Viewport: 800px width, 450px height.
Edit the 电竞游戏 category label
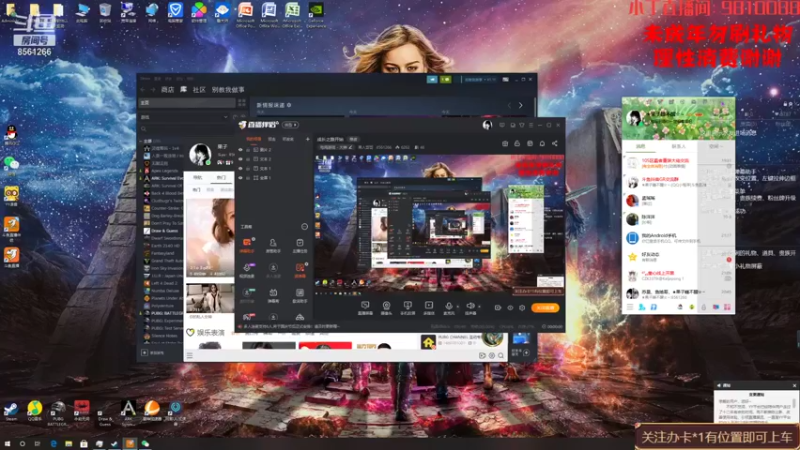click(x=336, y=147)
